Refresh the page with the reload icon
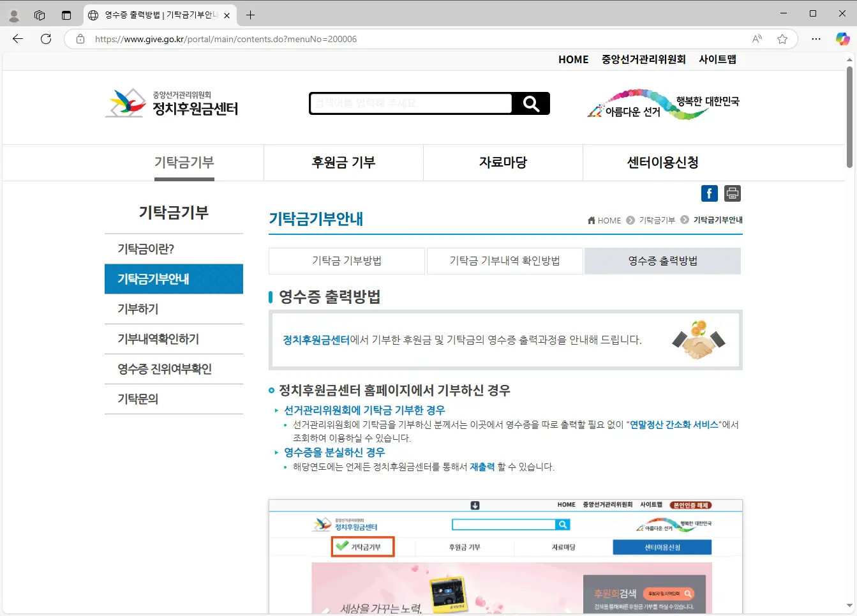 pos(45,39)
